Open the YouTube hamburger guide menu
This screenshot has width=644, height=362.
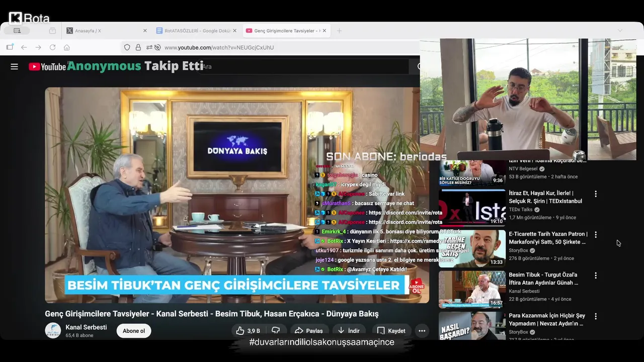(14, 66)
